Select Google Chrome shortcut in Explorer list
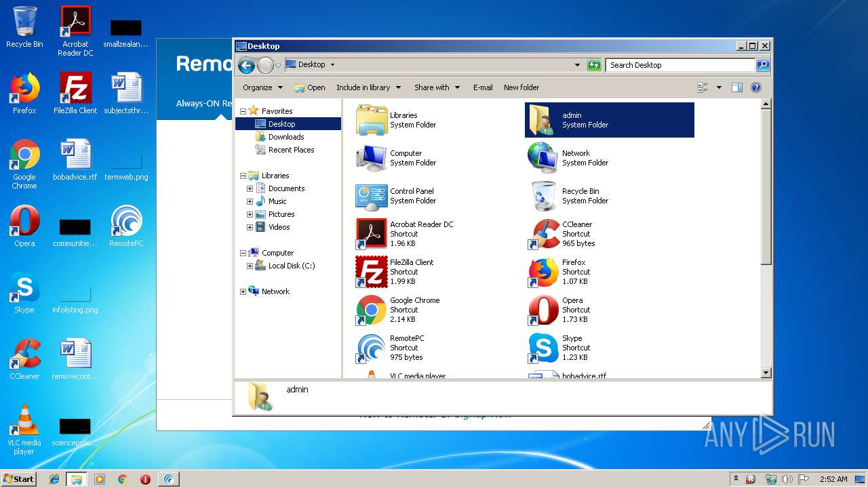This screenshot has width=868, height=488. click(371, 310)
